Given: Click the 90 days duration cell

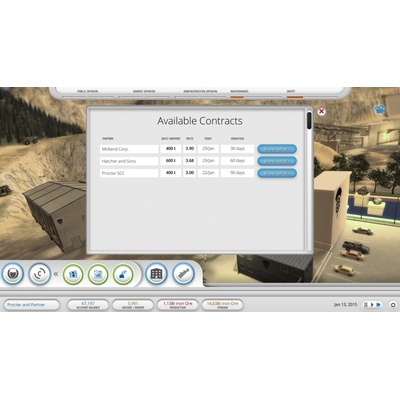Looking at the screenshot, I should 237,173.
